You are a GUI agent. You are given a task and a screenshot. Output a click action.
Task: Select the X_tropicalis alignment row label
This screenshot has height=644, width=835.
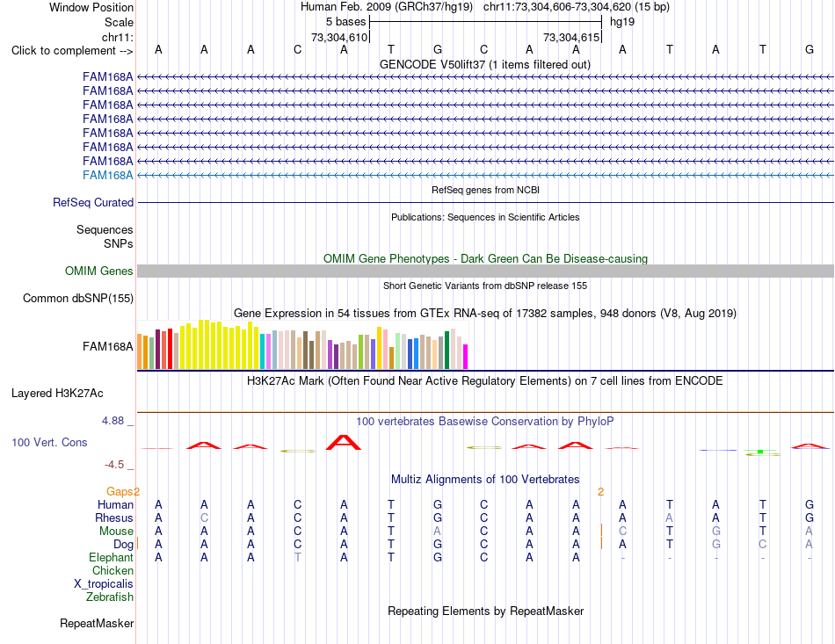point(104,584)
